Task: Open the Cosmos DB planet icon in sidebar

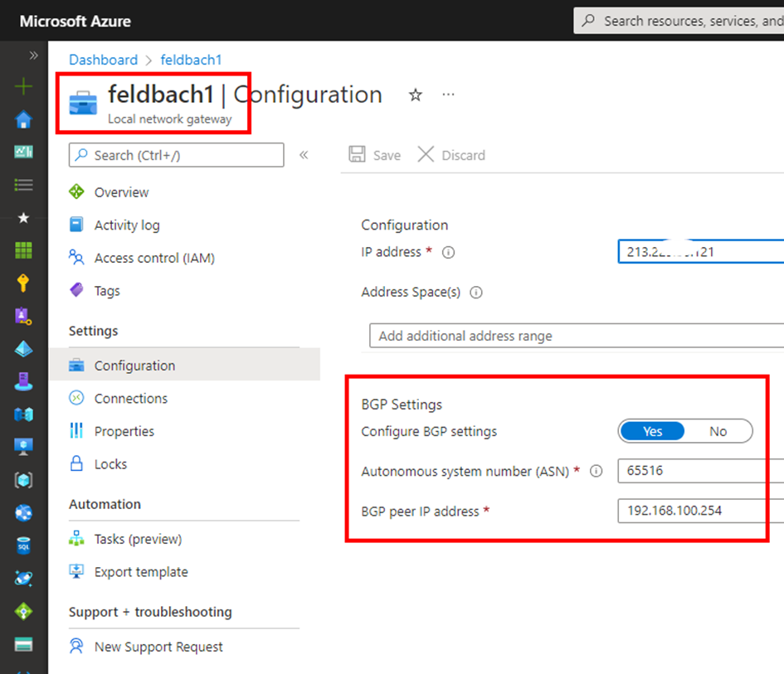Action: (23, 578)
